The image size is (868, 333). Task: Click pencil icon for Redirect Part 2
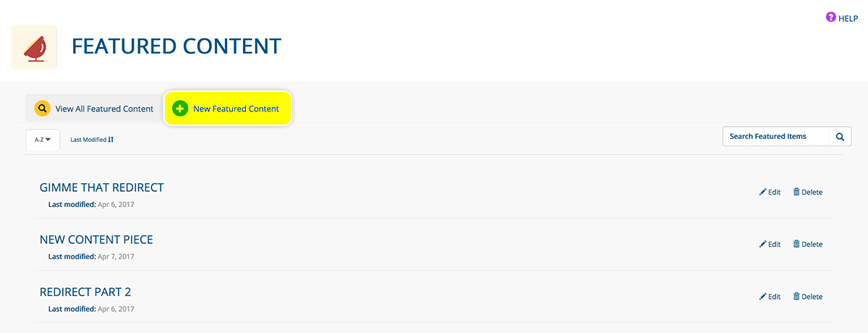tap(762, 296)
